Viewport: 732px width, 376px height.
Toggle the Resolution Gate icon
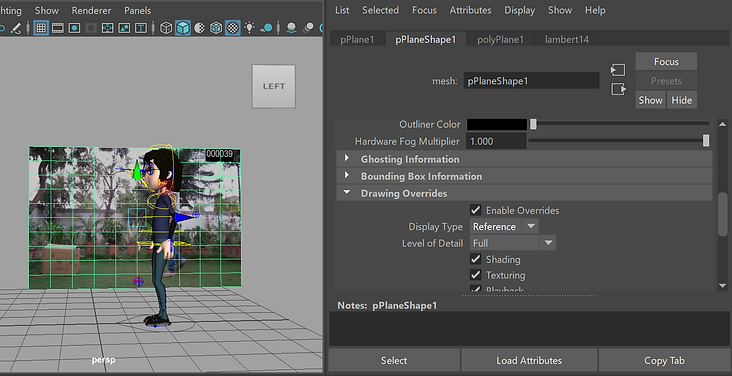(74, 28)
